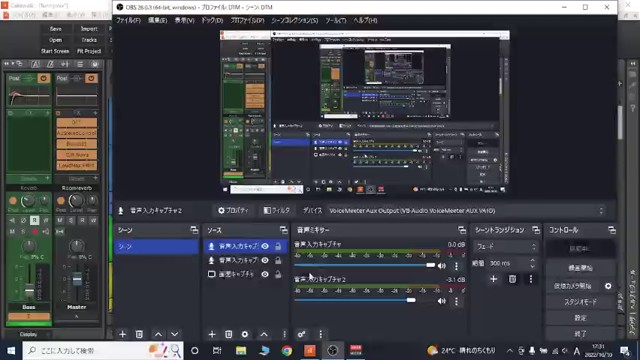Open the VoiceMeeter Aux Output device dropdown
The width and height of the screenshot is (640, 360).
(x=466, y=211)
